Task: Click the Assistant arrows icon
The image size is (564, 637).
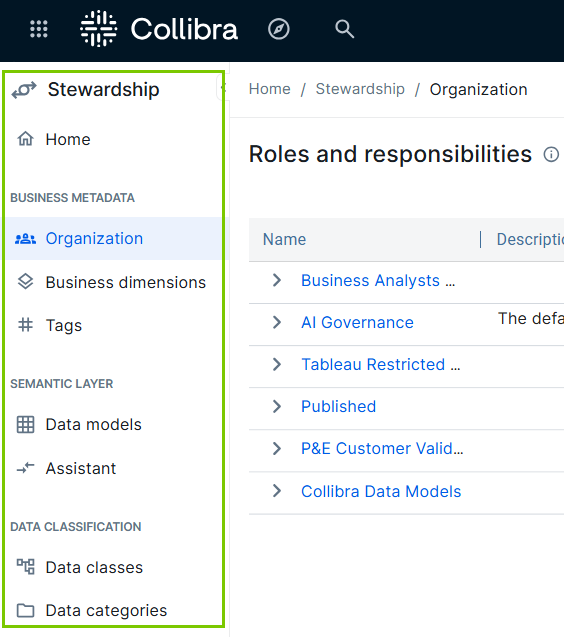Action: pyautogui.click(x=25, y=468)
